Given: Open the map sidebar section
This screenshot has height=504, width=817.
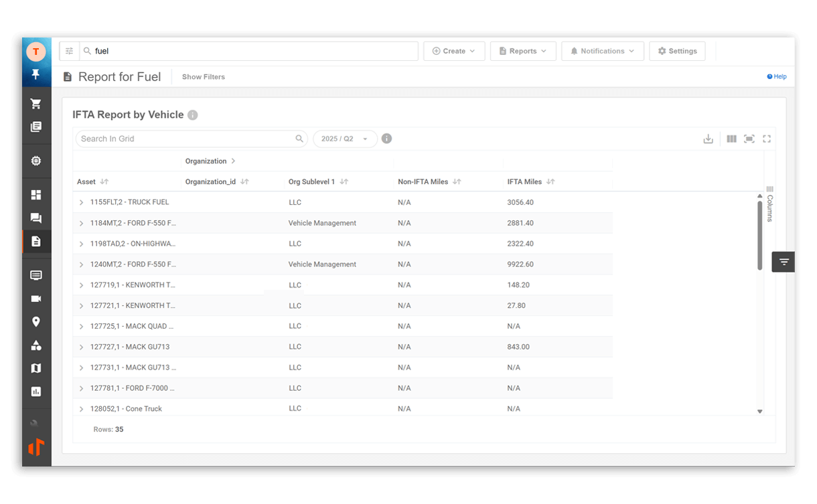Looking at the screenshot, I should pos(36,368).
